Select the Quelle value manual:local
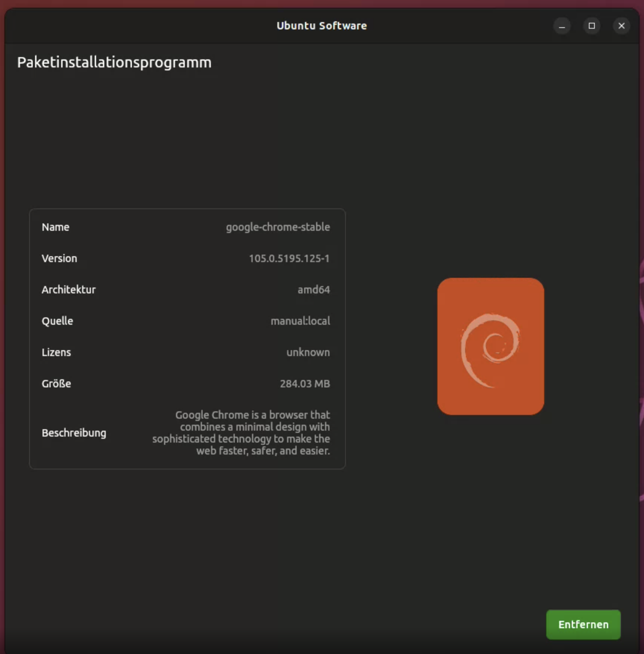 (x=300, y=321)
